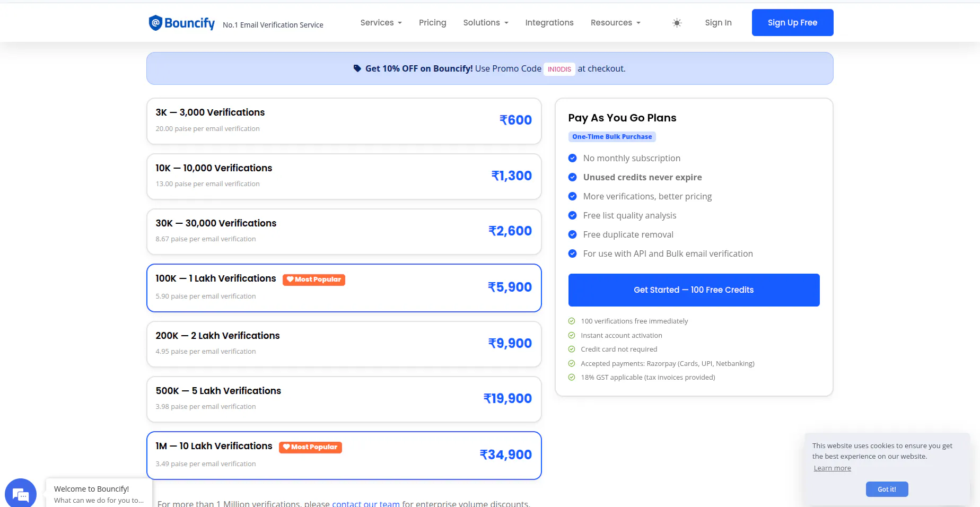
Task: Click the Pay As You Go Plans heading
Action: point(622,118)
